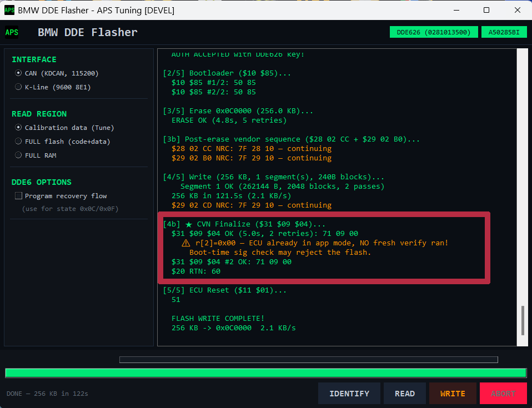Click the INTERFACE section heading
The image size is (532, 408).
click(x=34, y=59)
